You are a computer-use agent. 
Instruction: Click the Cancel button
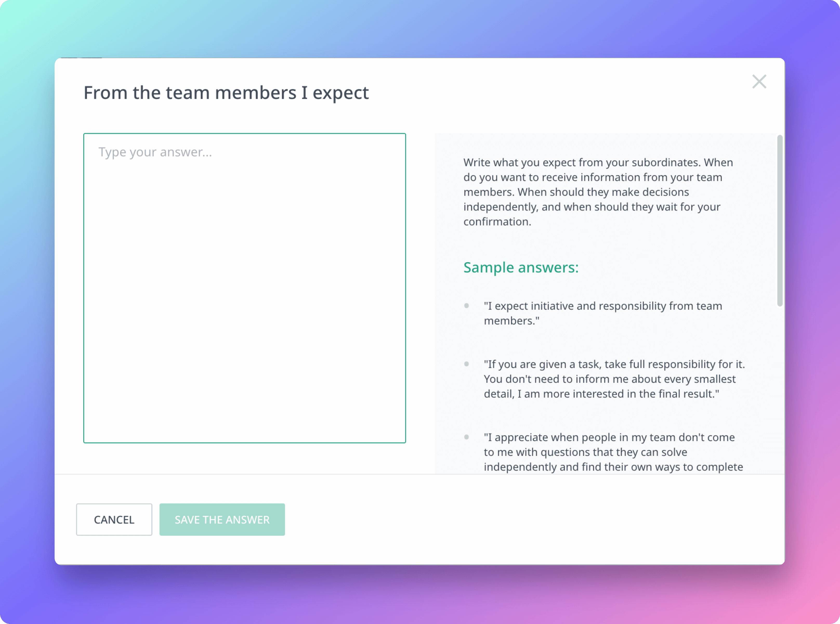114,519
